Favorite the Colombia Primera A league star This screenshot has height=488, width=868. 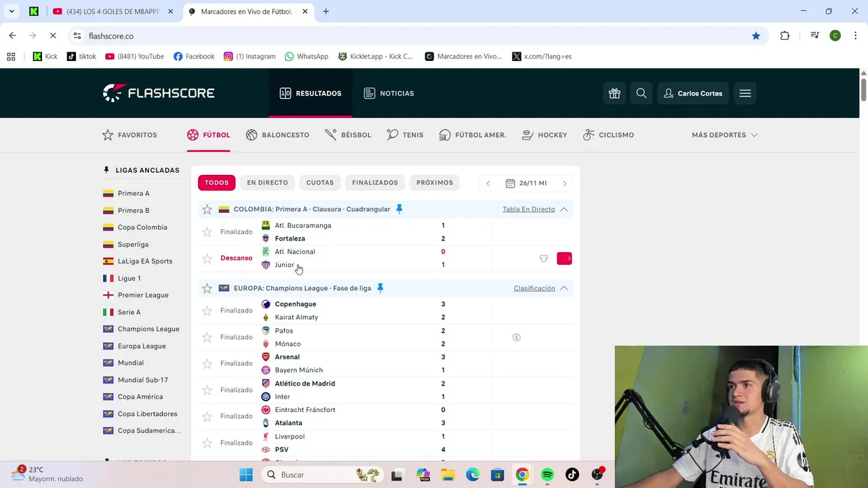pyautogui.click(x=208, y=209)
